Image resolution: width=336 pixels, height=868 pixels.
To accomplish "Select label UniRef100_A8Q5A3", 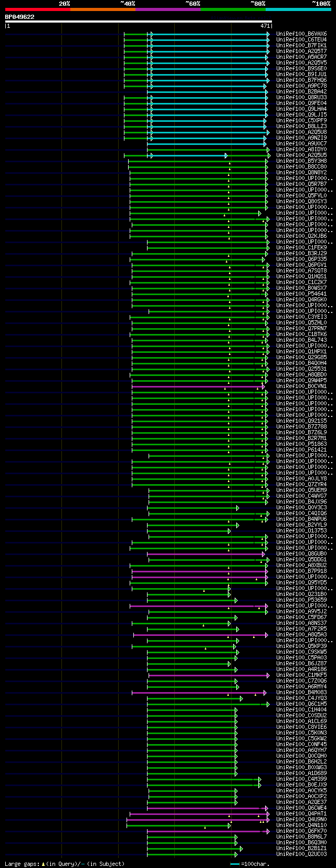I will (301, 634).
